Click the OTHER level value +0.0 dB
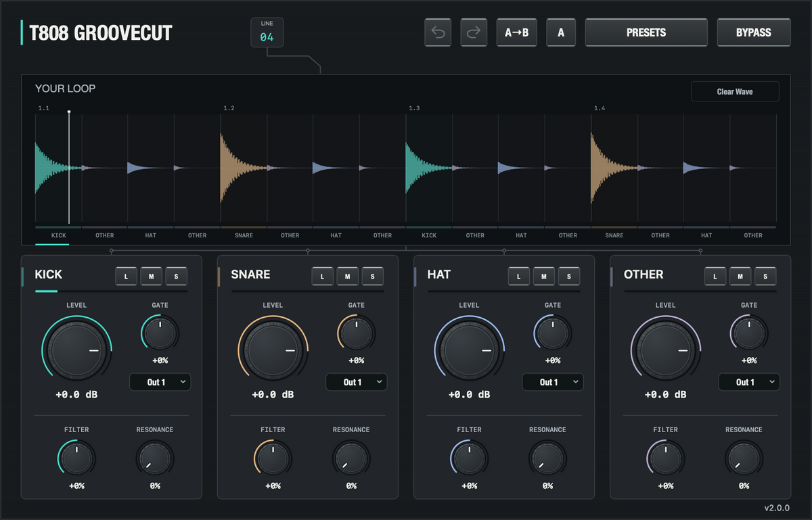 tap(665, 394)
